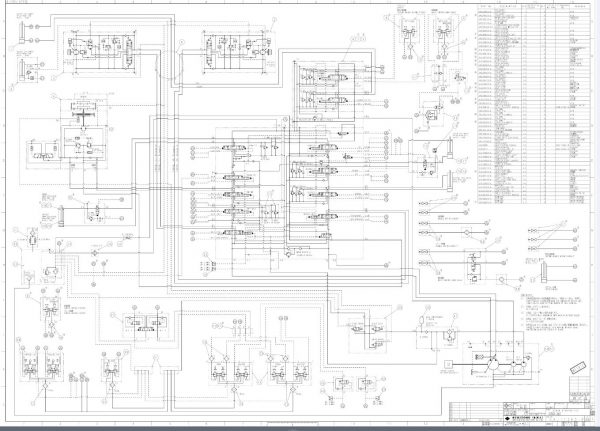Click the parts list table on the schematic

tap(533, 104)
